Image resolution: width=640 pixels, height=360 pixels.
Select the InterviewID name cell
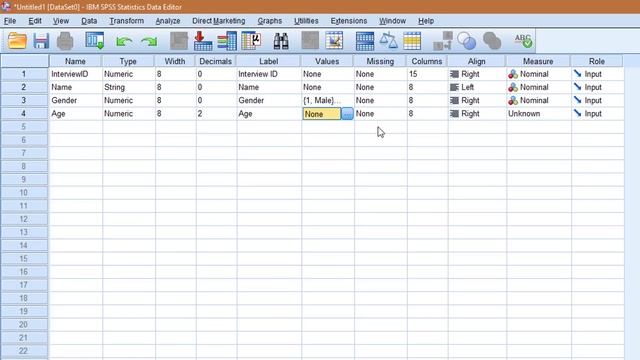[x=76, y=74]
